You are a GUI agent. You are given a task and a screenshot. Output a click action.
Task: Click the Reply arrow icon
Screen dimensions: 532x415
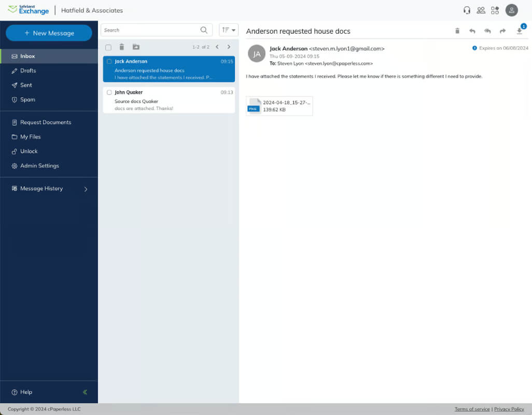click(x=472, y=31)
